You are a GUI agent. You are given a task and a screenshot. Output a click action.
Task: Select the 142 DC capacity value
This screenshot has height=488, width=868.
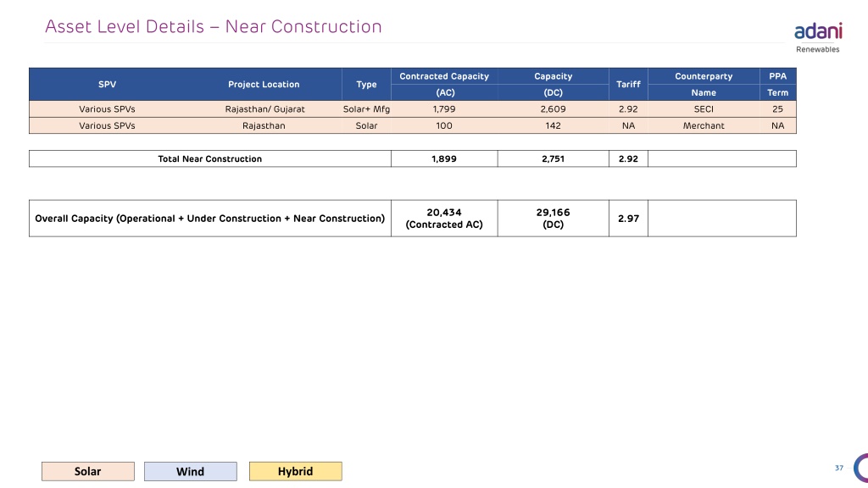553,125
